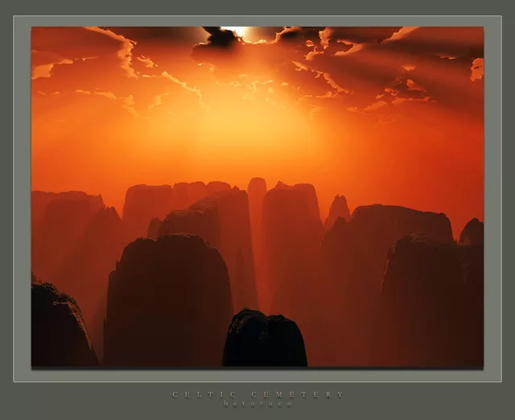The height and width of the screenshot is (420, 515).
Task: Click the bright sun at top of painting
Action: click(241, 32)
